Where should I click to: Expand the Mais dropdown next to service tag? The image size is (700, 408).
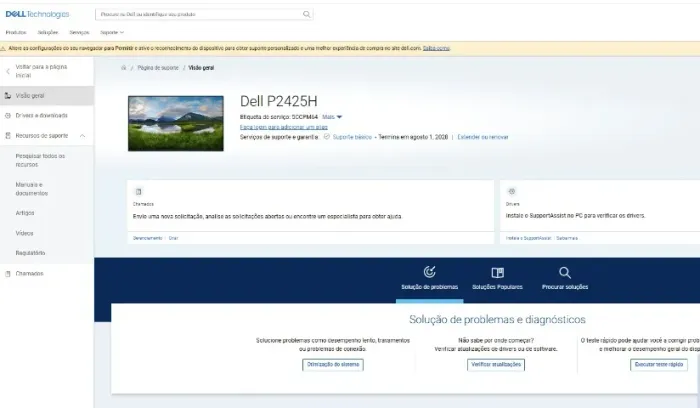coord(332,117)
